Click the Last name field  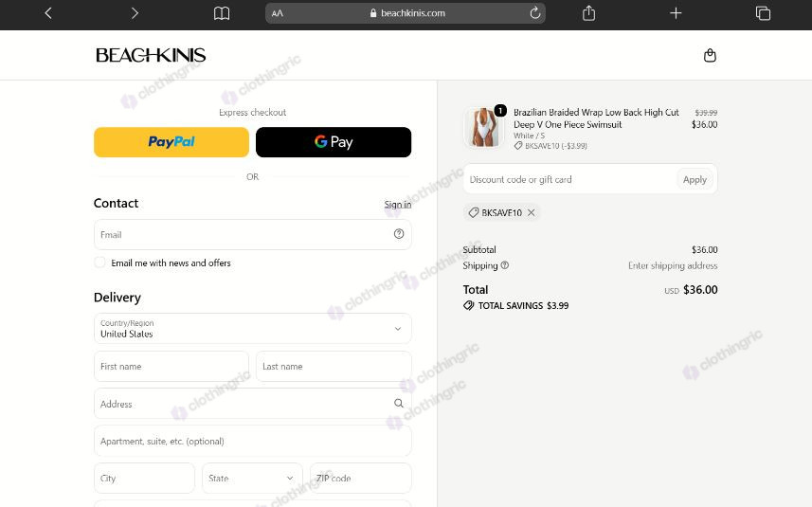coord(334,366)
